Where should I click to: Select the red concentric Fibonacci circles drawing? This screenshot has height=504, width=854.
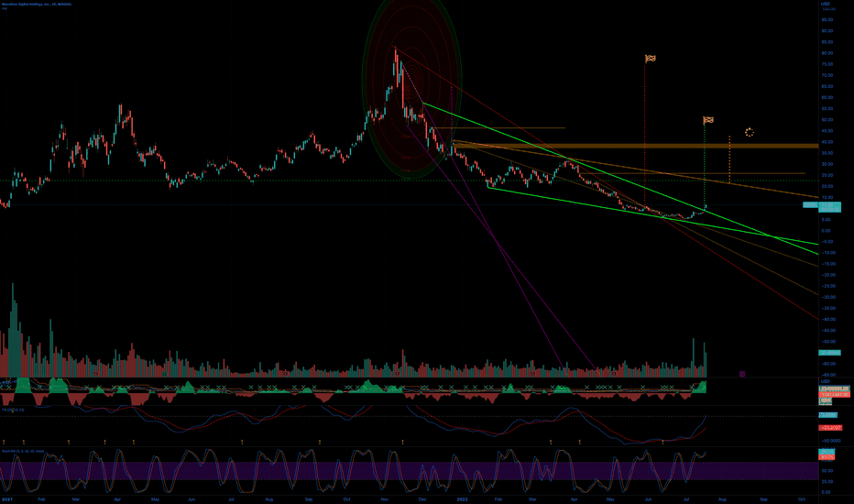coord(412,87)
